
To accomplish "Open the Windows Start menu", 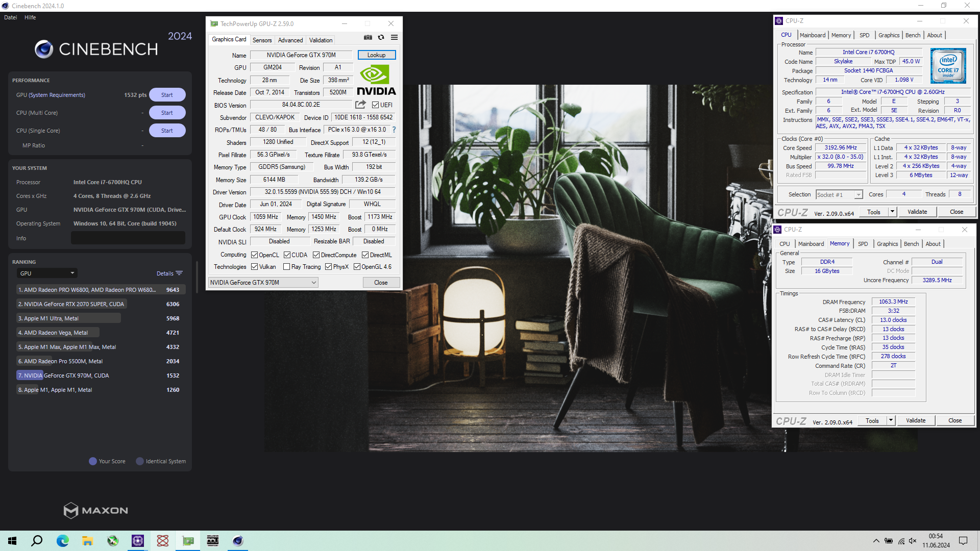I will click(x=12, y=541).
